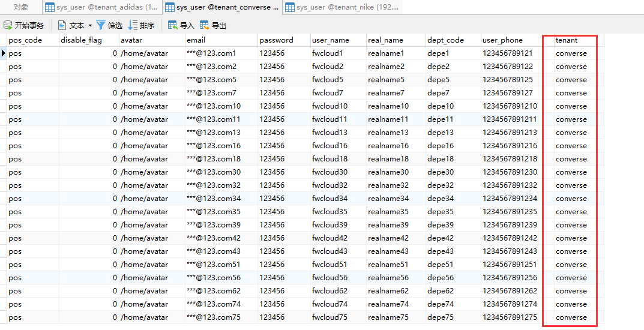Image resolution: width=644 pixels, height=330 pixels.
Task: Select the user_phone column header
Action: coord(502,40)
